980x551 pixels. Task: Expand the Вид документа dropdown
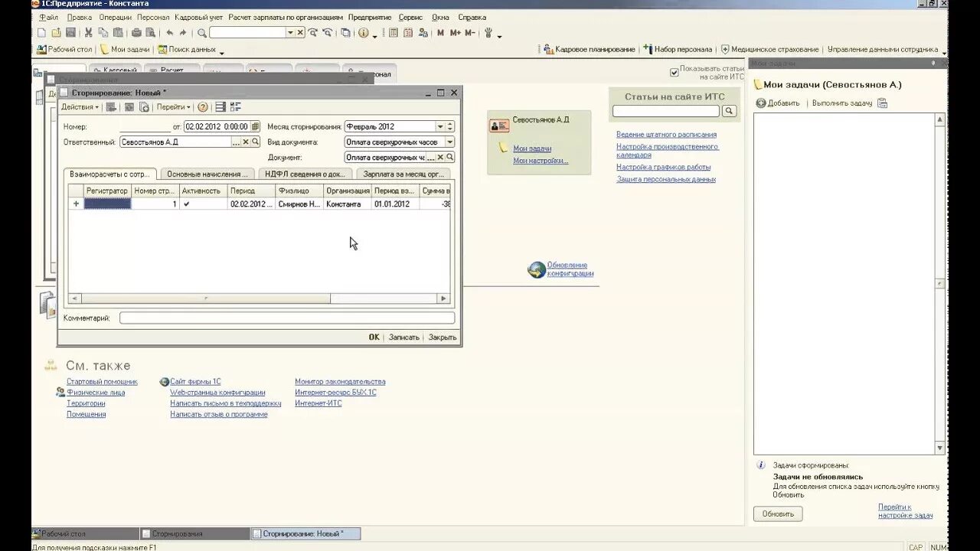click(x=449, y=142)
